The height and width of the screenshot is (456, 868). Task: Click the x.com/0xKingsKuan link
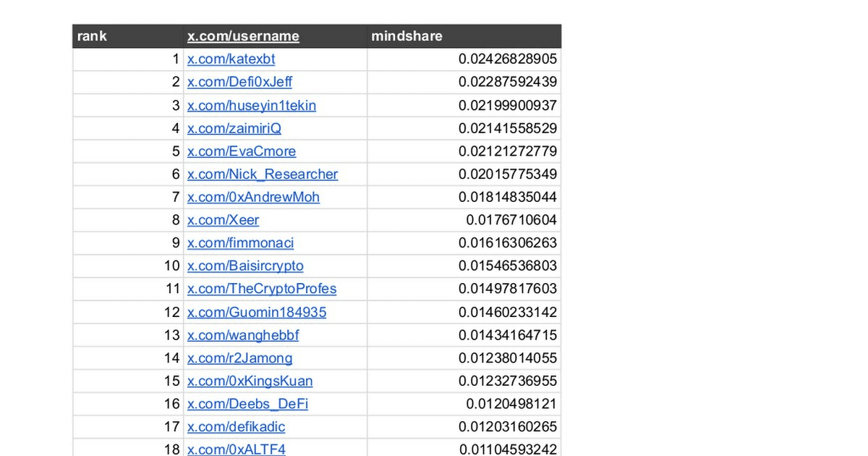pos(250,381)
